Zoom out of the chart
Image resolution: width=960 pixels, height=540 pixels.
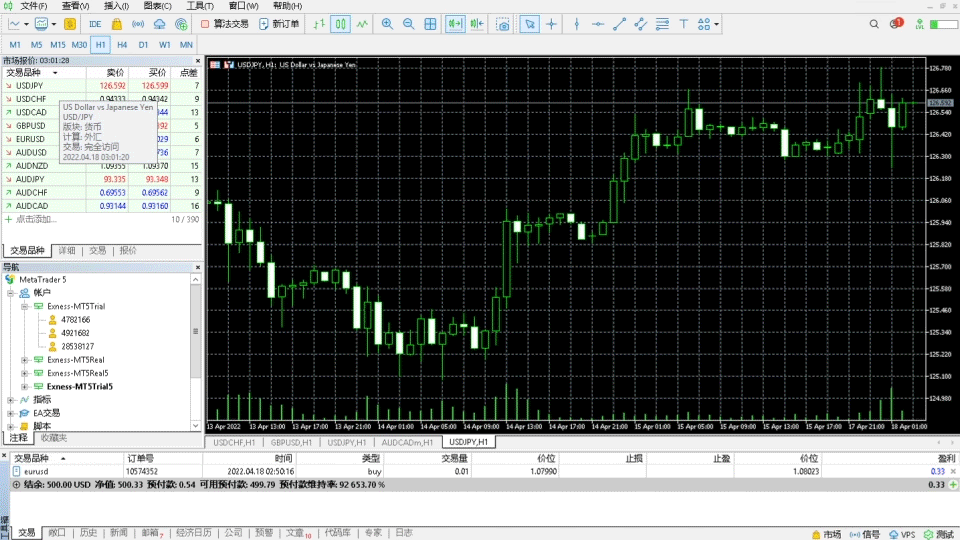(x=409, y=23)
